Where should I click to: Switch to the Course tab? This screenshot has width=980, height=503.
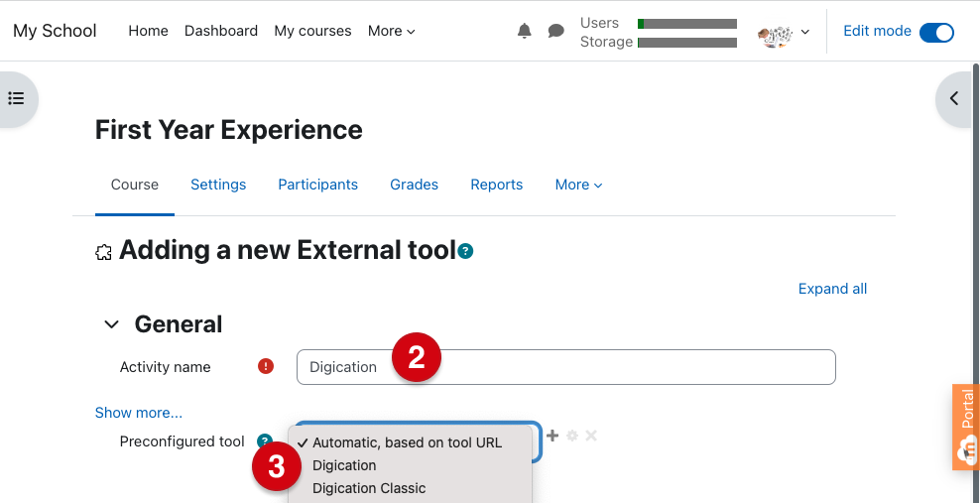click(134, 185)
